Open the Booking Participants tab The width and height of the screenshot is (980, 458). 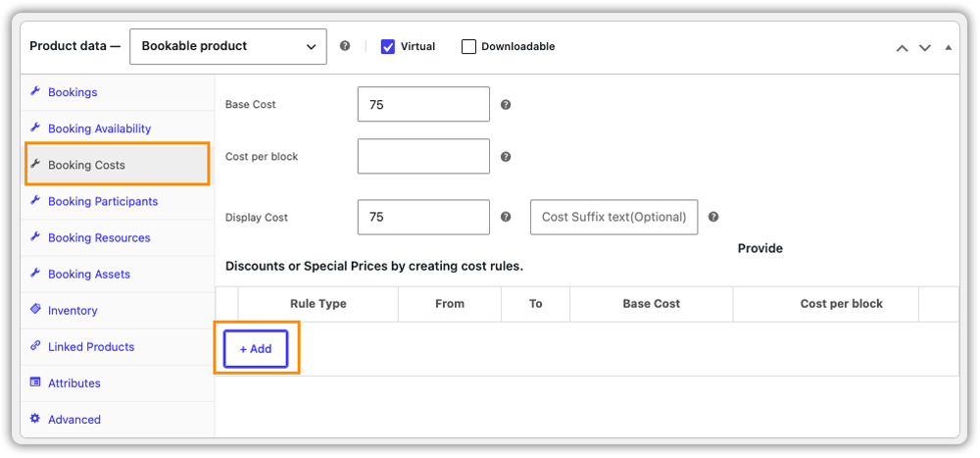click(x=118, y=201)
